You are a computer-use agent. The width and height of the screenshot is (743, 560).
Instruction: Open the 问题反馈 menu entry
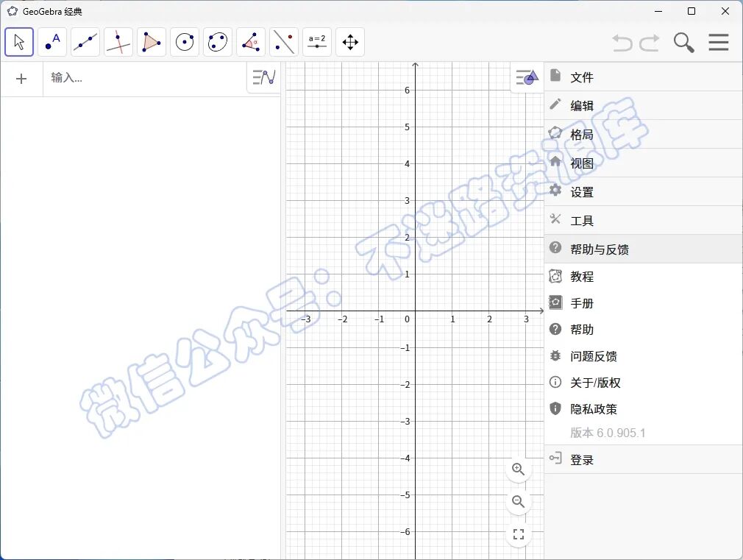[643, 355]
